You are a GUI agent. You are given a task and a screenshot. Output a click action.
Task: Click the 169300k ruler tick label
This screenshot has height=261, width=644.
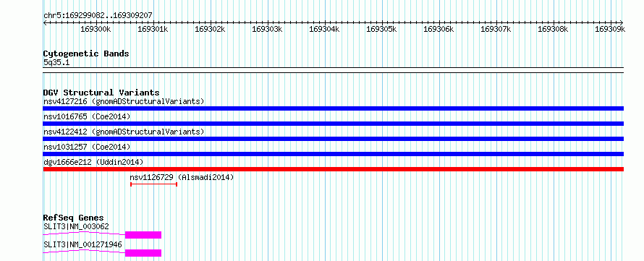tap(96, 29)
